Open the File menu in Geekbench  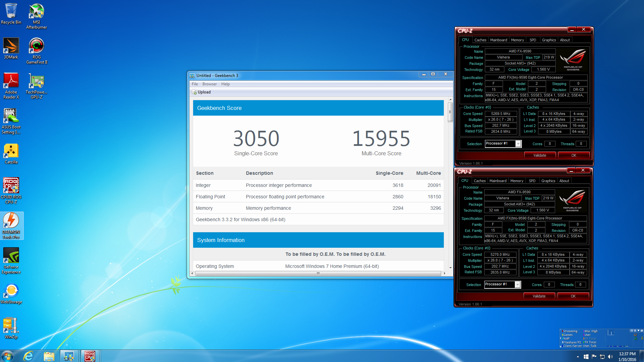tap(195, 84)
